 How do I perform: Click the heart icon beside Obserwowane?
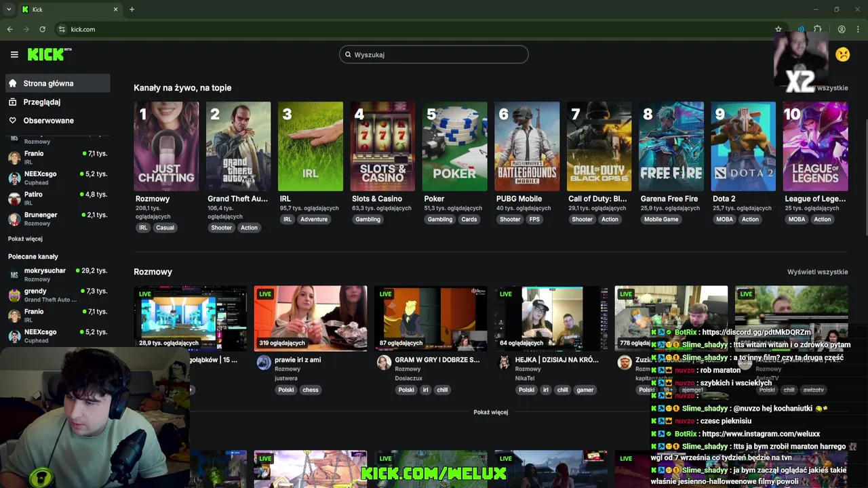pyautogui.click(x=12, y=121)
